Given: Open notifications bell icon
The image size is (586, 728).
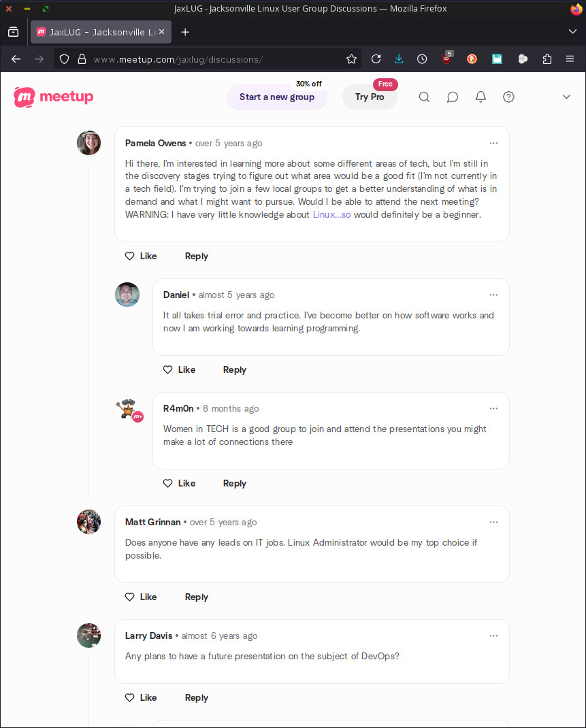Looking at the screenshot, I should [x=481, y=97].
